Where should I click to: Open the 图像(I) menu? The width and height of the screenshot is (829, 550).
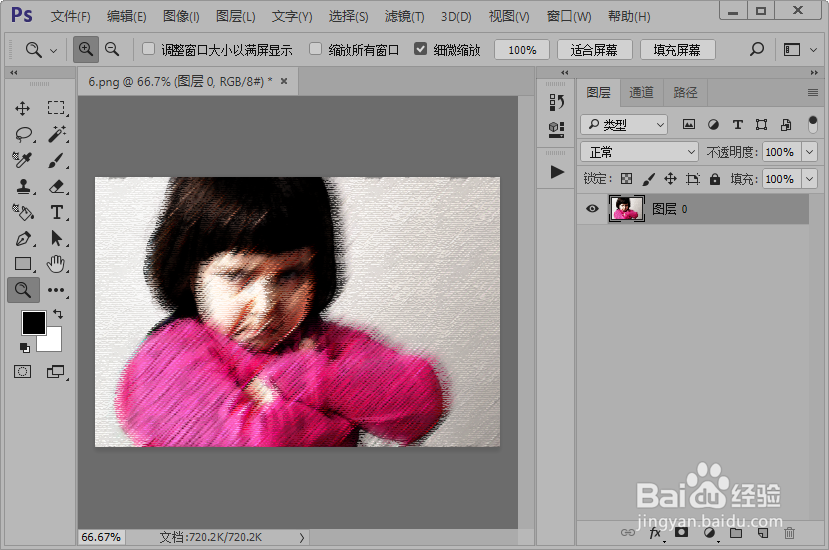[181, 16]
